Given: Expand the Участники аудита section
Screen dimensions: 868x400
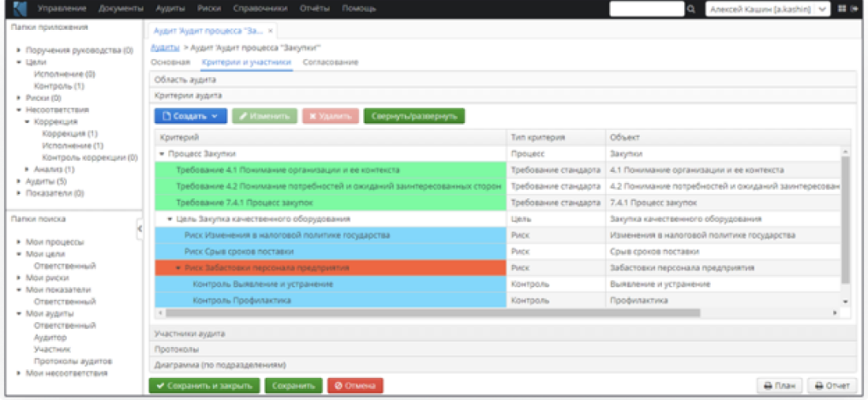Looking at the screenshot, I should click(x=502, y=333).
